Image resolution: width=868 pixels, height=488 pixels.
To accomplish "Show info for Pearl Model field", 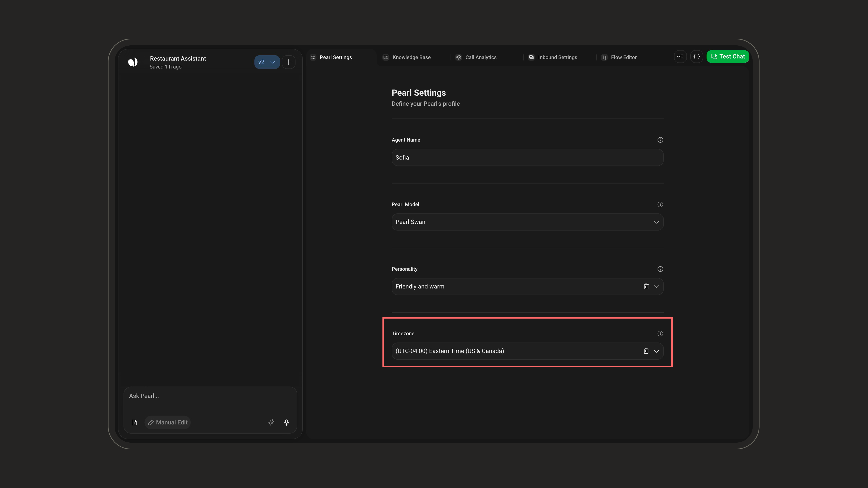I will [x=660, y=204].
